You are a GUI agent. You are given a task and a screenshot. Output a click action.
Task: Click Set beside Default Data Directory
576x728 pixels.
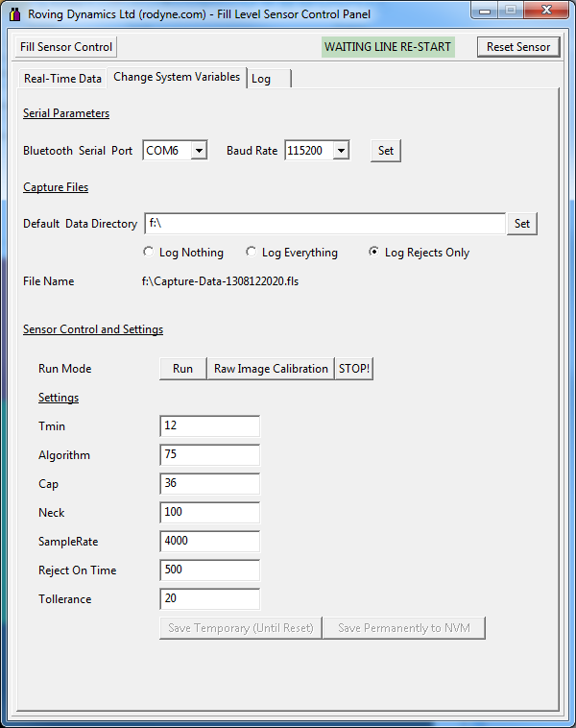point(521,224)
